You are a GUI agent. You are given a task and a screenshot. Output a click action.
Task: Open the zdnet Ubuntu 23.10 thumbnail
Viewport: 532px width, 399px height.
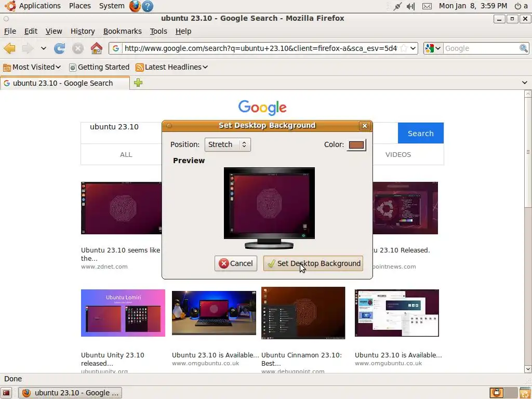tap(121, 208)
